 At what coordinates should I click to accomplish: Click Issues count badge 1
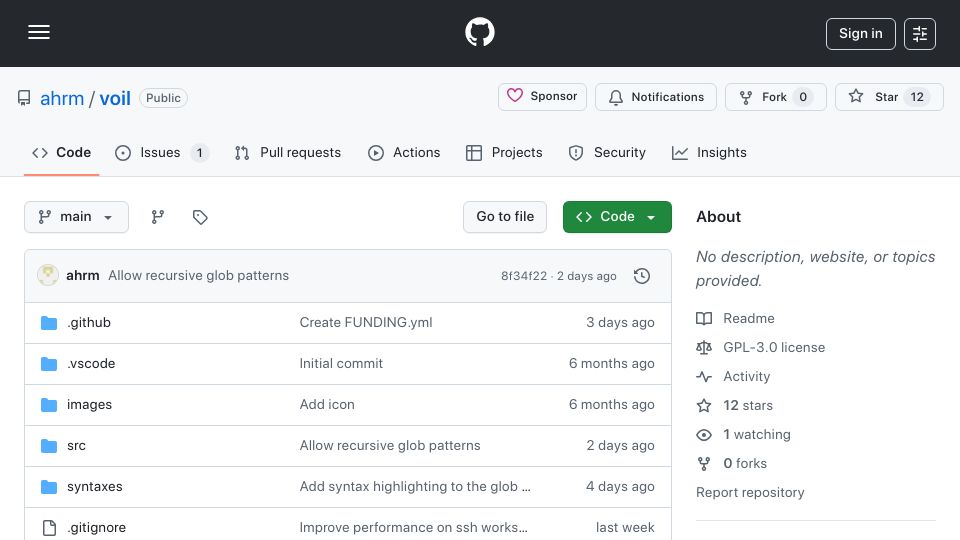click(199, 152)
